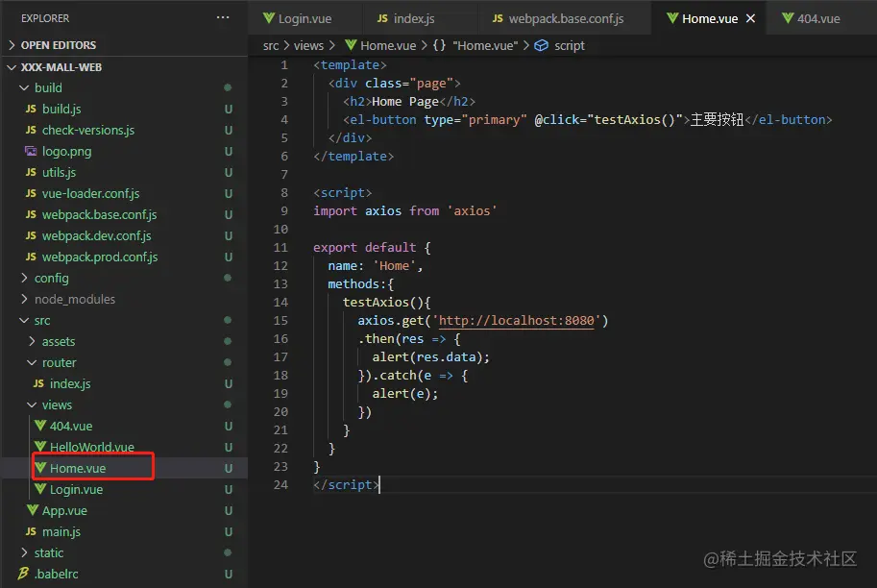This screenshot has width=877, height=588.
Task: Click the logo.png image file icon
Action: [31, 151]
